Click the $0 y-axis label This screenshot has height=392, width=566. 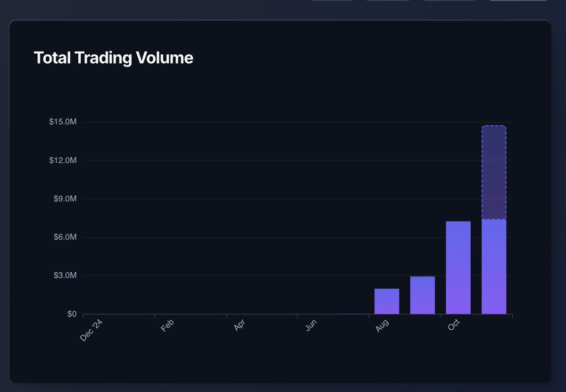coord(72,314)
